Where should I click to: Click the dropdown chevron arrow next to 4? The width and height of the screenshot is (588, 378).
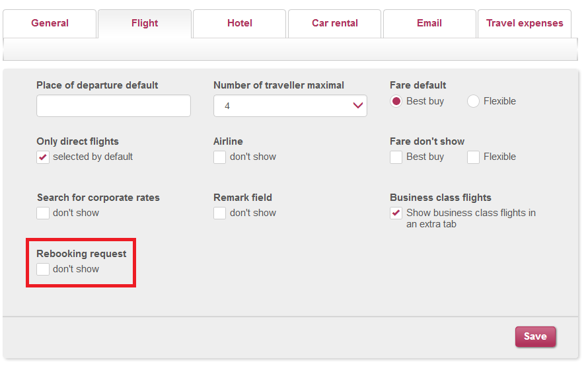tap(357, 106)
